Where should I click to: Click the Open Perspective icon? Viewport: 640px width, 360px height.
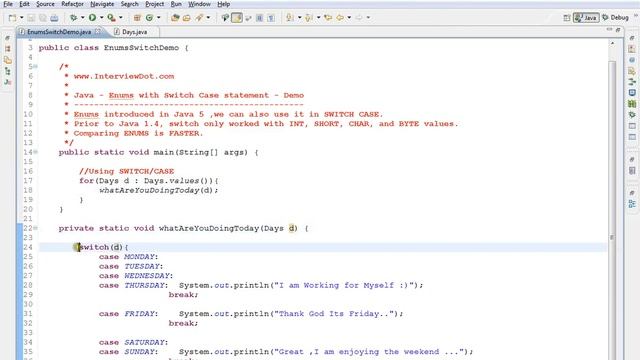(567, 18)
